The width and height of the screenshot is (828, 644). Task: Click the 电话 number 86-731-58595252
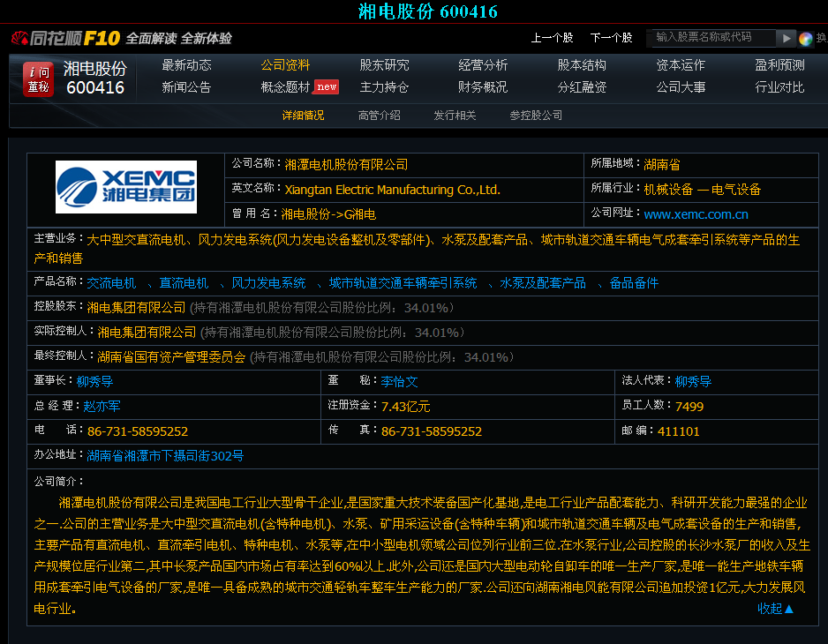(x=138, y=431)
